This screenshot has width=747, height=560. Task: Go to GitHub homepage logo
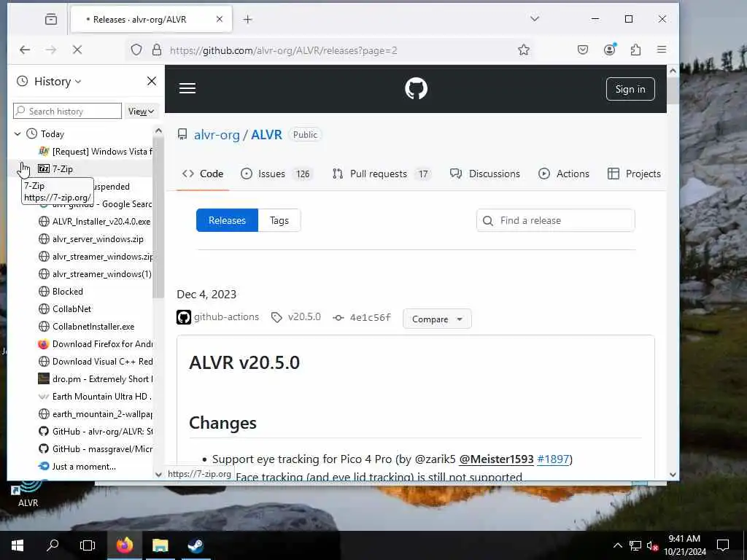416,88
